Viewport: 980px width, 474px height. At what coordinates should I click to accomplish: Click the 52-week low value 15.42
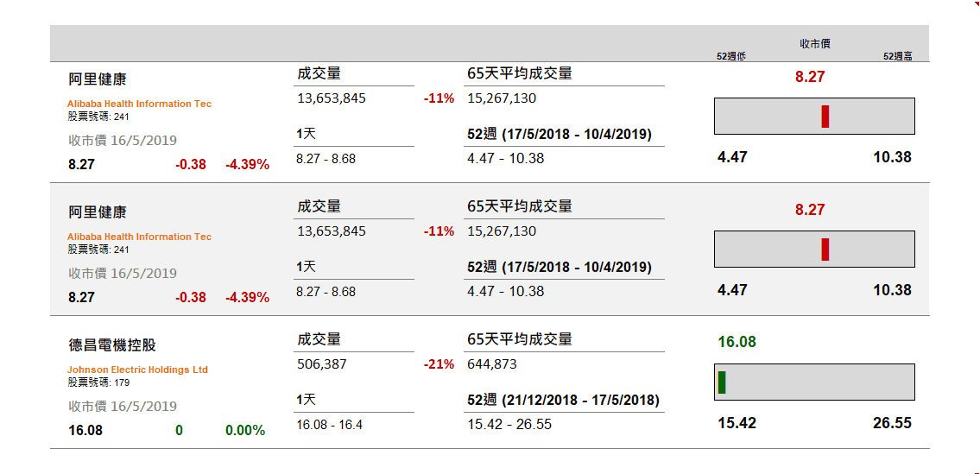[737, 423]
